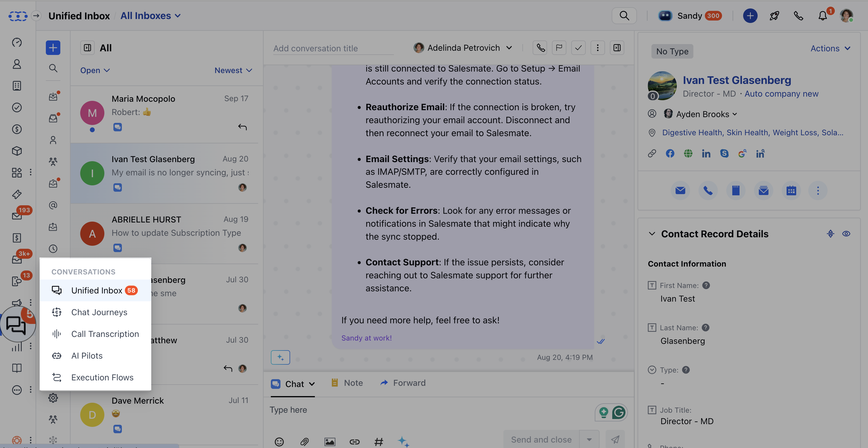Change assignee Adelinda Petrovich dropdown
Image resolution: width=868 pixels, height=448 pixels.
click(463, 48)
